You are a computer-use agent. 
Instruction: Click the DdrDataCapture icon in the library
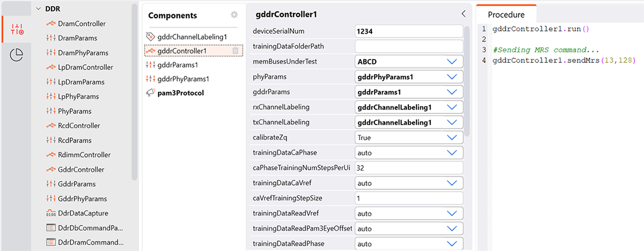(51, 213)
